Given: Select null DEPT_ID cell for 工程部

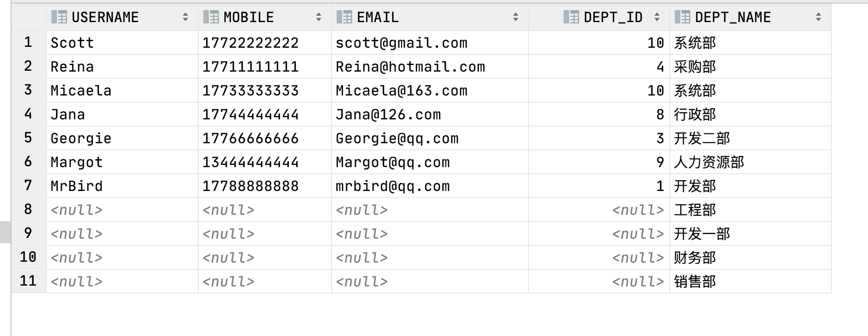Looking at the screenshot, I should tap(599, 210).
